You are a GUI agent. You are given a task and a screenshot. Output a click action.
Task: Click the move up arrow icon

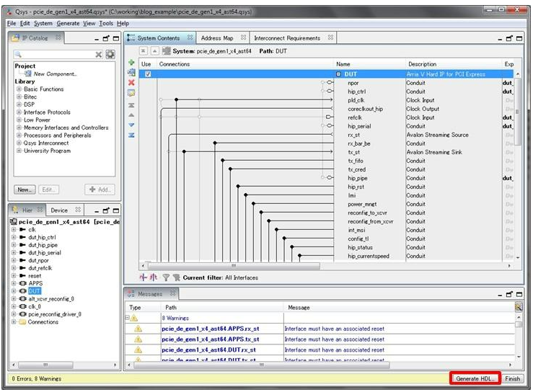point(131,115)
